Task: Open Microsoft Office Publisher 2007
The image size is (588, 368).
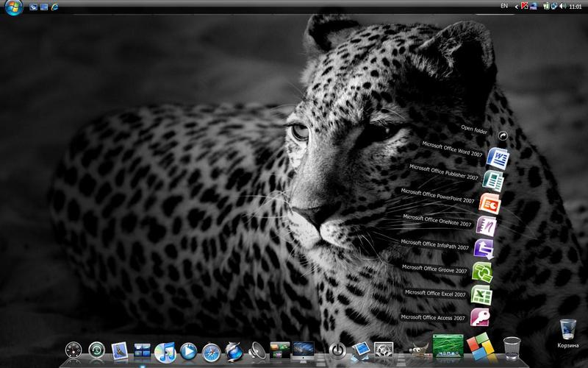Action: tap(493, 180)
